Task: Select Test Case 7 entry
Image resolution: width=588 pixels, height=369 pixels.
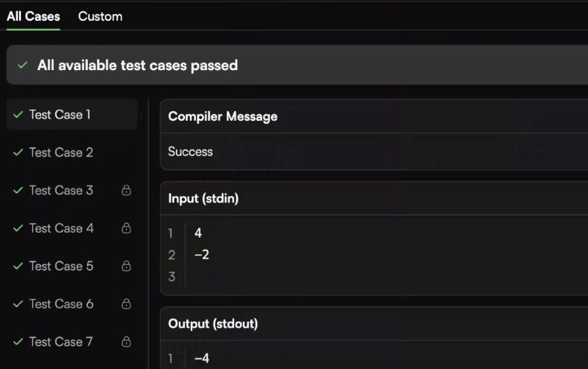Action: [x=72, y=341]
